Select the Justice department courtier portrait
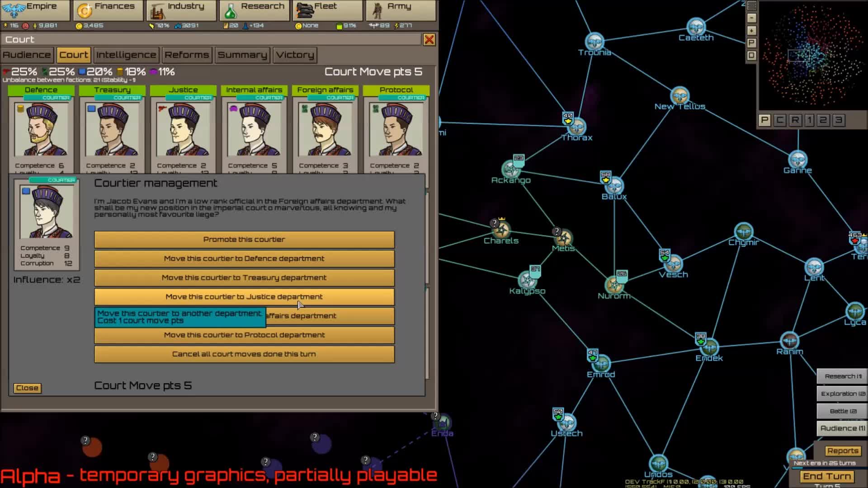The width and height of the screenshot is (868, 488). coord(183,129)
